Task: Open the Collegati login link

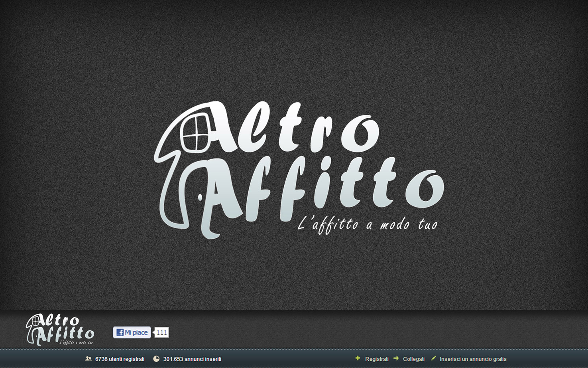Action: click(414, 359)
